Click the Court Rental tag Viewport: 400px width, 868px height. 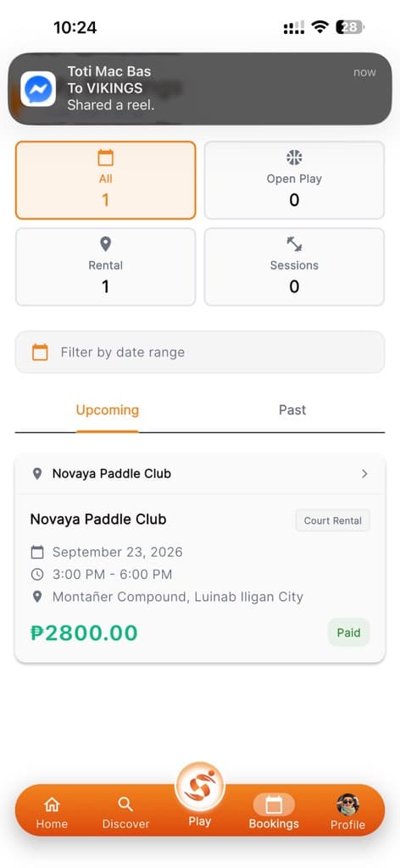coord(333,520)
